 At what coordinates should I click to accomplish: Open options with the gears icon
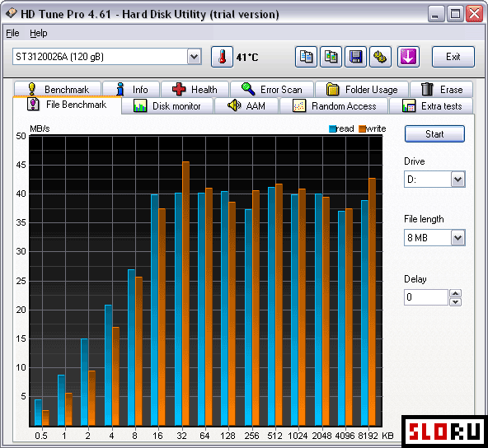(380, 57)
